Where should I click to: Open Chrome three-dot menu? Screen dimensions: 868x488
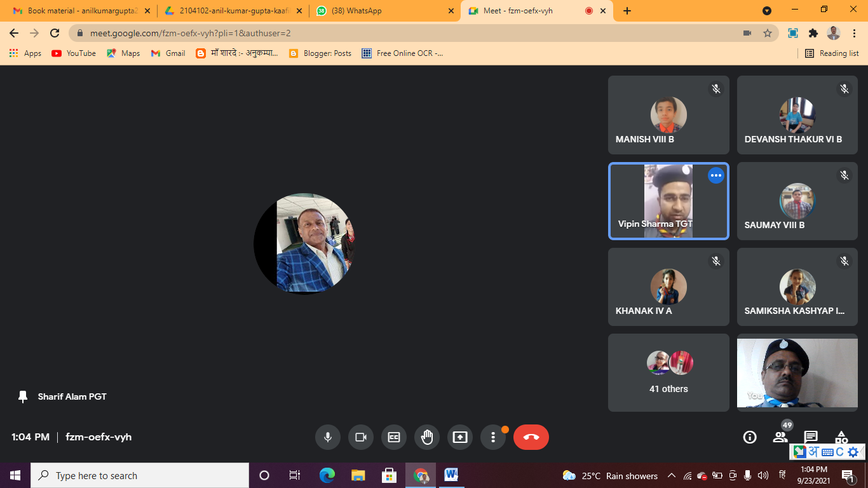854,33
